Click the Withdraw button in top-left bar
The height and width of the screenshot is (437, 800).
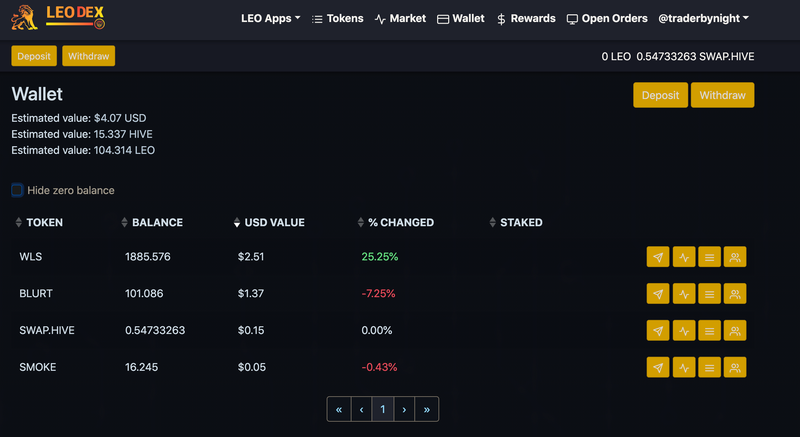(88, 56)
